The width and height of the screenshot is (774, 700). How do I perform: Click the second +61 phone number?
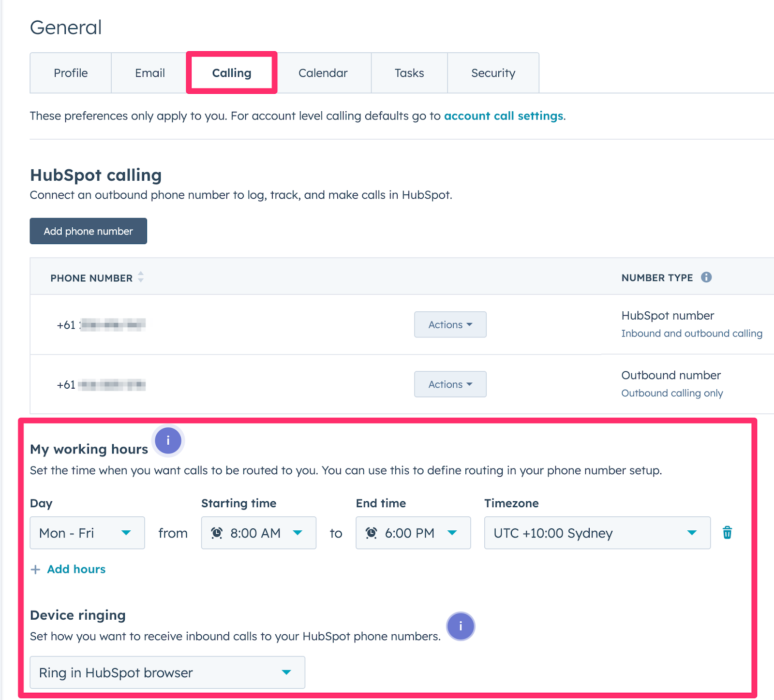tap(101, 385)
